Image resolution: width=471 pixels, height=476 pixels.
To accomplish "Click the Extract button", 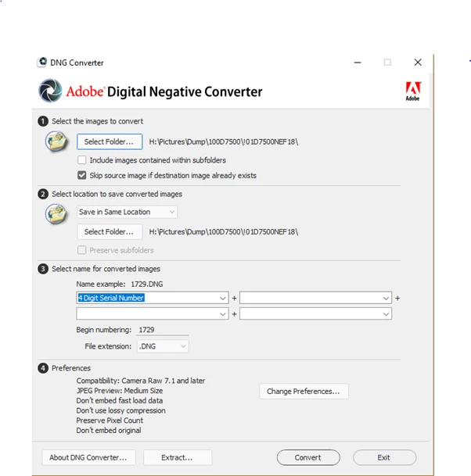I will (178, 457).
